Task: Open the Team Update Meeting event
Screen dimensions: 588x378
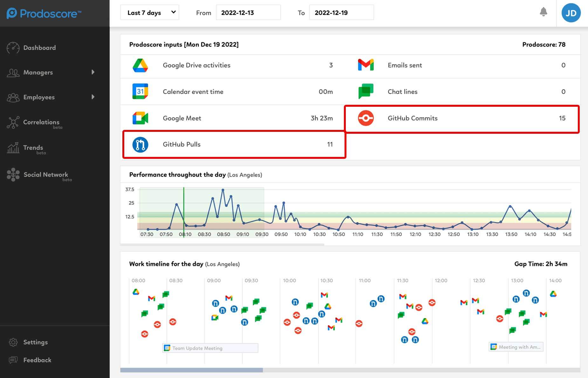Action: [210, 348]
